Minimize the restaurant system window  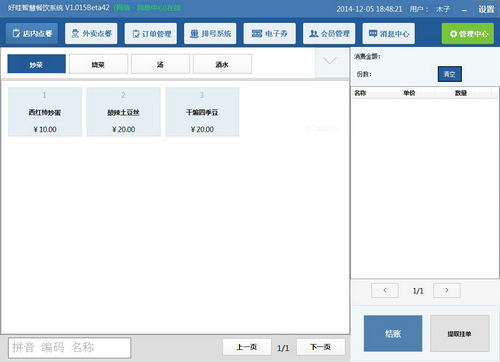464,10
